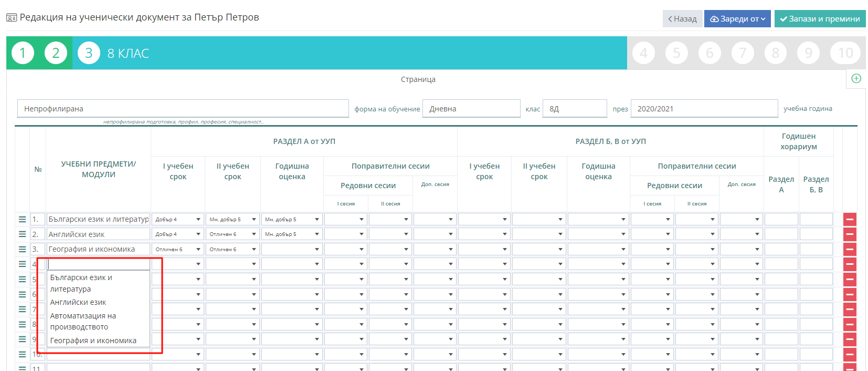Click the reorder handle of row 4
The height and width of the screenshot is (371, 868).
tap(22, 264)
